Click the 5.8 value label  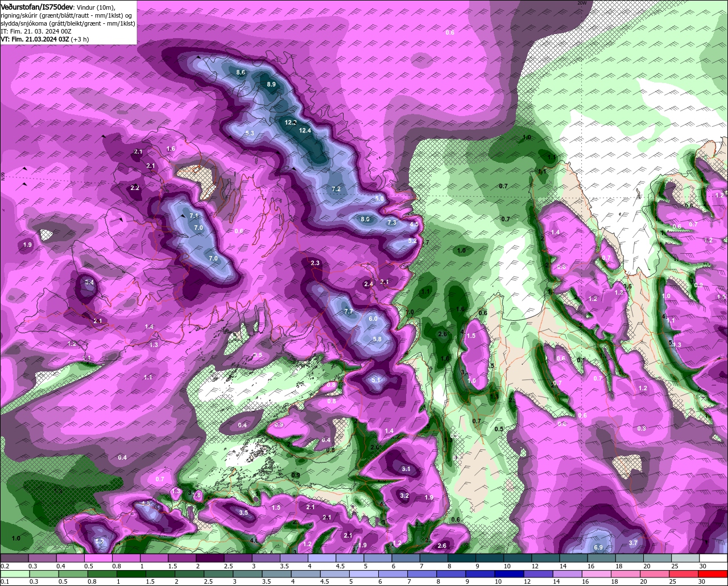377,339
